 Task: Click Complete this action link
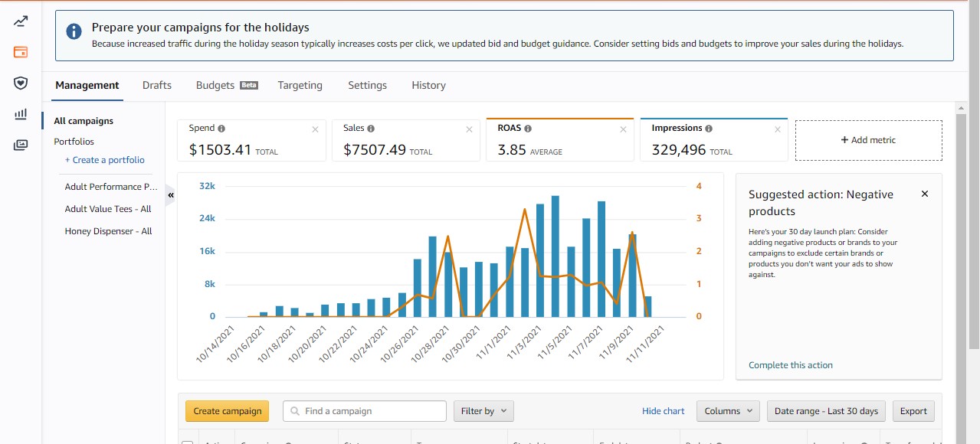[x=791, y=365]
